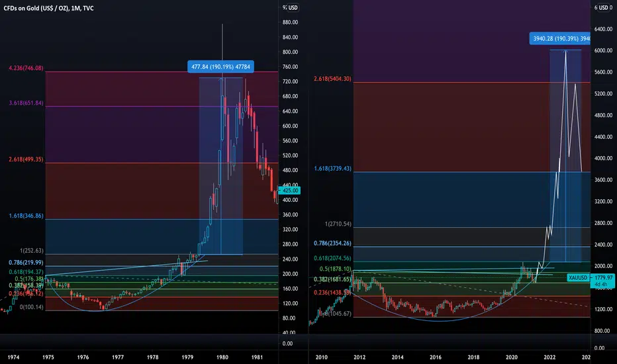This screenshot has height=364, width=617.
Task: Select the '2.618(499.35)' Fibonacci level label
Action: click(x=26, y=159)
